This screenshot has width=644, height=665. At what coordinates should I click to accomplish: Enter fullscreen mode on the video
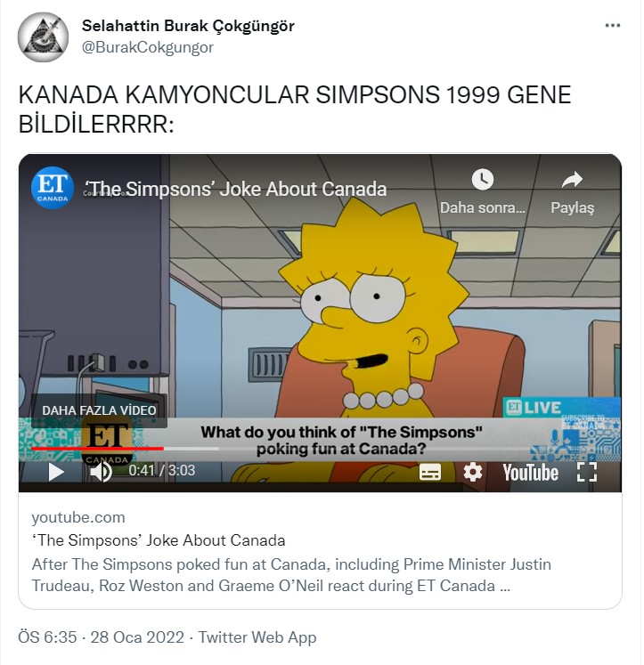(587, 472)
